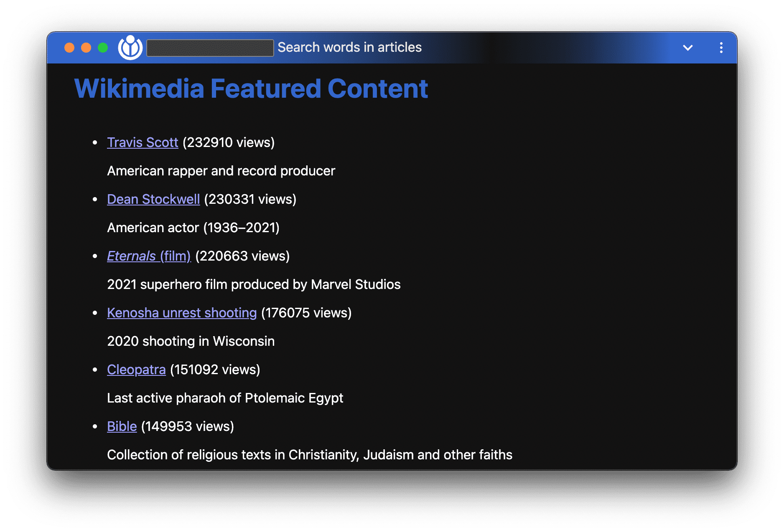Open the Travis Scott article link
The height and width of the screenshot is (532, 784).
143,142
